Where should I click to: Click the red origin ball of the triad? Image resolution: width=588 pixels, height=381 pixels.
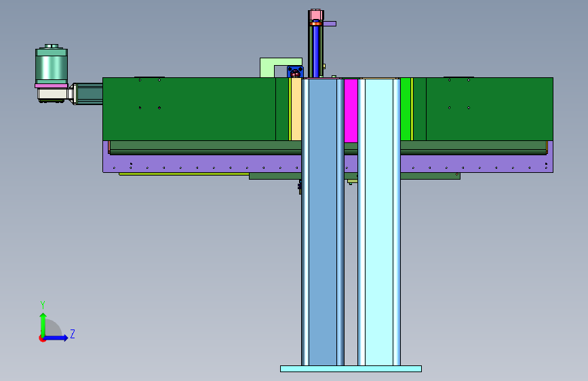(42, 338)
